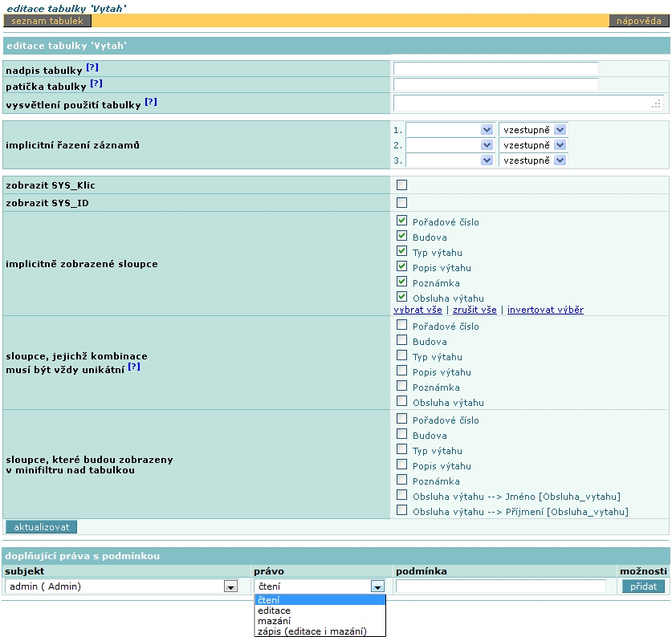
Task: Go to 'seznam tabulek' table list
Action: click(47, 21)
